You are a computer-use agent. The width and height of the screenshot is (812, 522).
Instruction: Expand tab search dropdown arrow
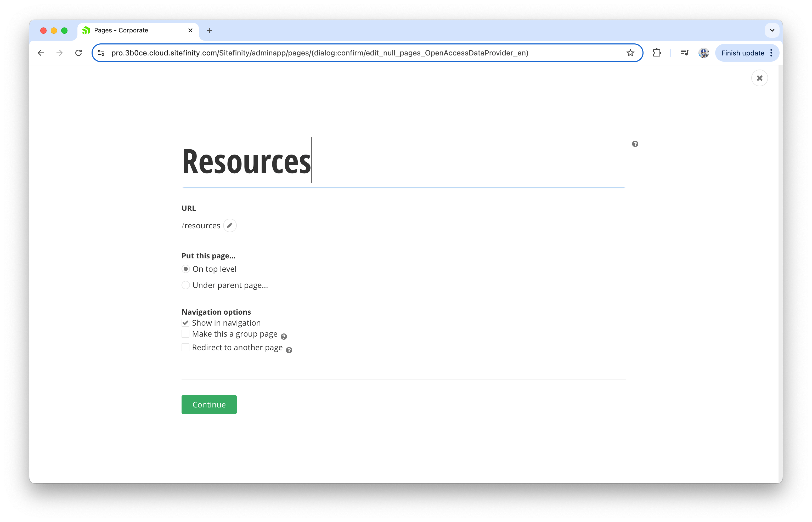pyautogui.click(x=772, y=31)
